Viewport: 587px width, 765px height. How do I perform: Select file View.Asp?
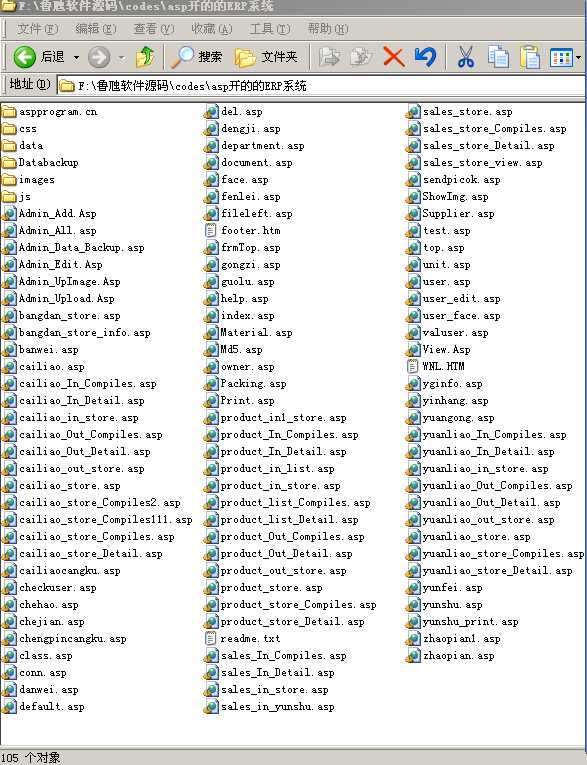(x=438, y=350)
